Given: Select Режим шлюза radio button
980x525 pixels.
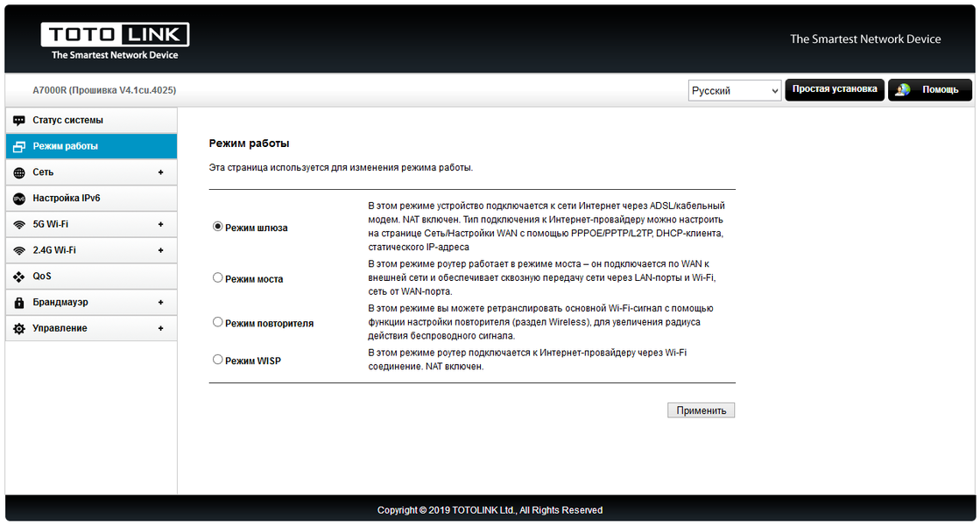Looking at the screenshot, I should tap(217, 227).
